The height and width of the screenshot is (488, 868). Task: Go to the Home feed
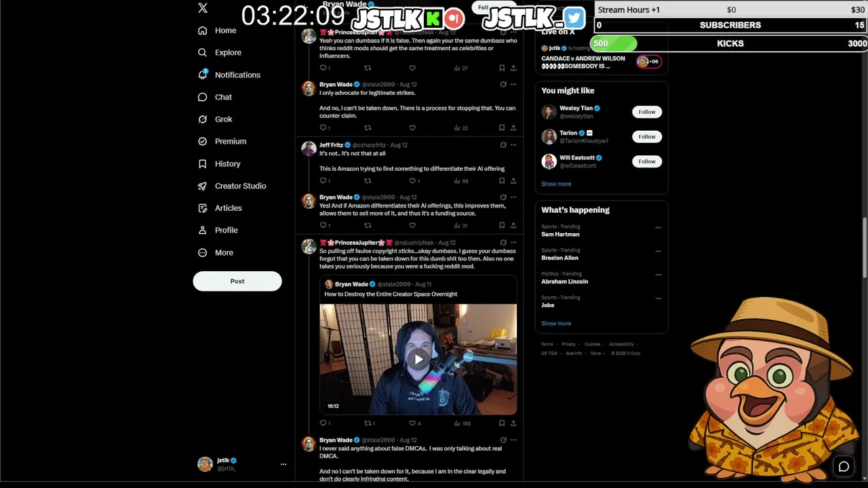[x=217, y=30]
